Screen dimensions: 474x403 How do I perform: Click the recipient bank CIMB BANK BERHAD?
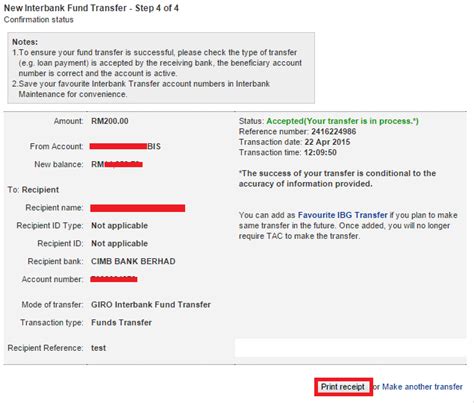133,261
